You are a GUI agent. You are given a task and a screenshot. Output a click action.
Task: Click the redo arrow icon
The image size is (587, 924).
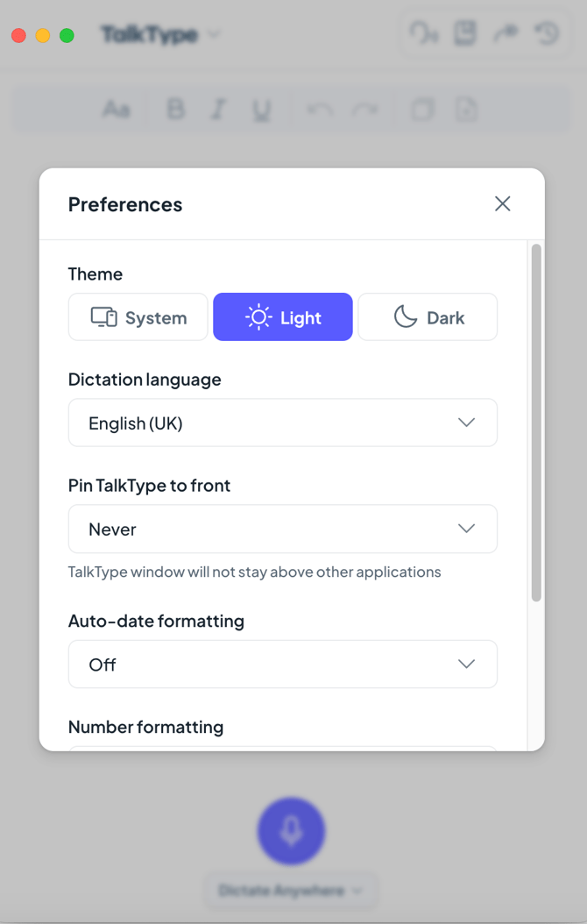tap(366, 108)
